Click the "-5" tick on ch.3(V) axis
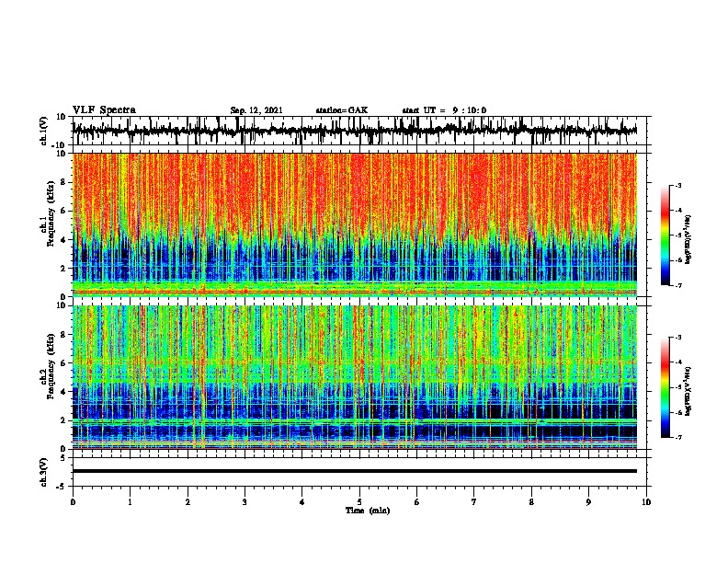The width and height of the screenshot is (728, 563). (63, 486)
